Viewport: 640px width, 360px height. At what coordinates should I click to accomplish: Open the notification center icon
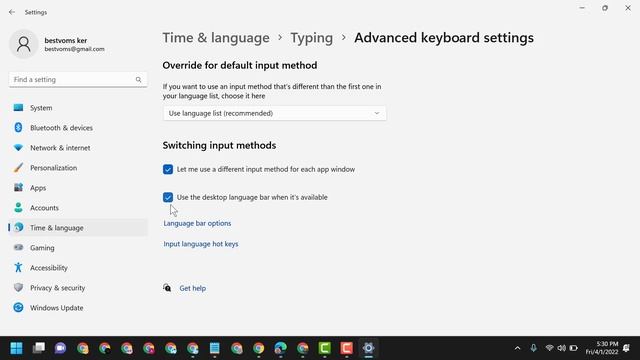click(627, 348)
